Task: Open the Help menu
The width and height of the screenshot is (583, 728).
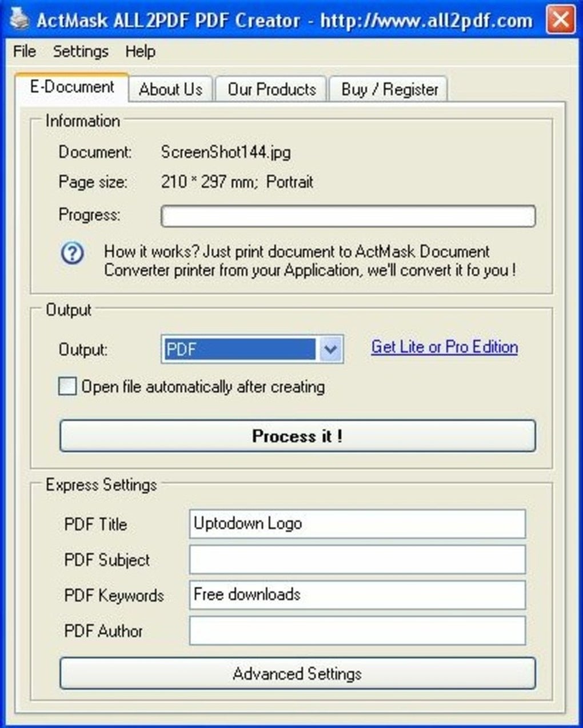Action: click(x=141, y=51)
